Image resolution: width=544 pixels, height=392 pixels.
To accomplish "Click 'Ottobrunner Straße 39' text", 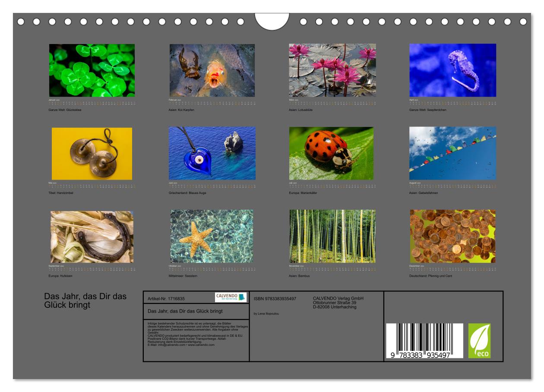I will tap(335, 303).
